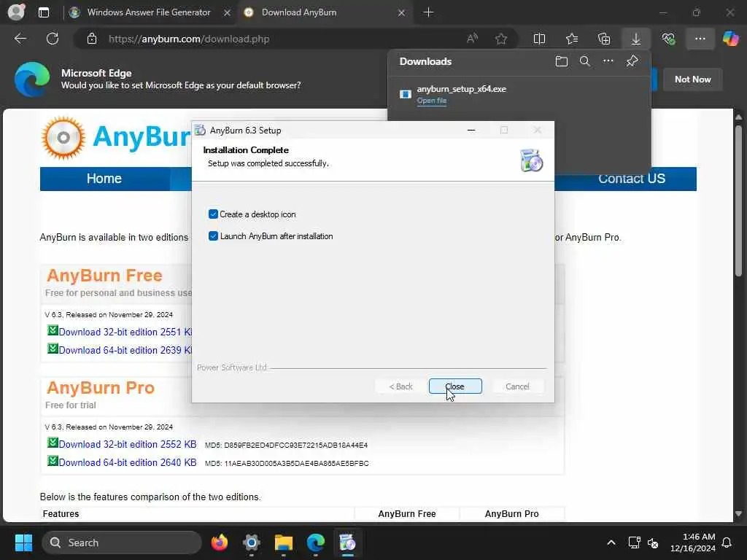Download AnyBurn Free 32-bit edition
This screenshot has height=560, width=747.
point(125,332)
